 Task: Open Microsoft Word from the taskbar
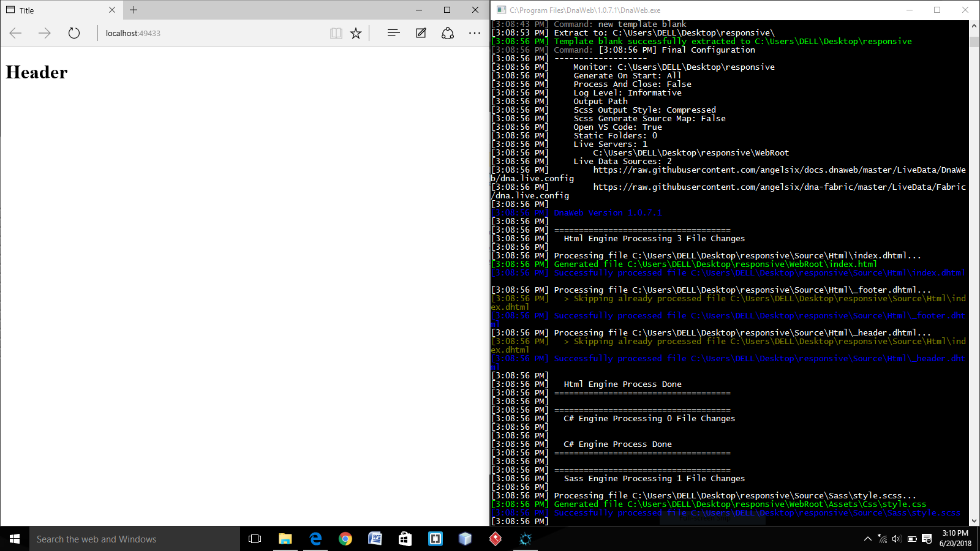375,539
